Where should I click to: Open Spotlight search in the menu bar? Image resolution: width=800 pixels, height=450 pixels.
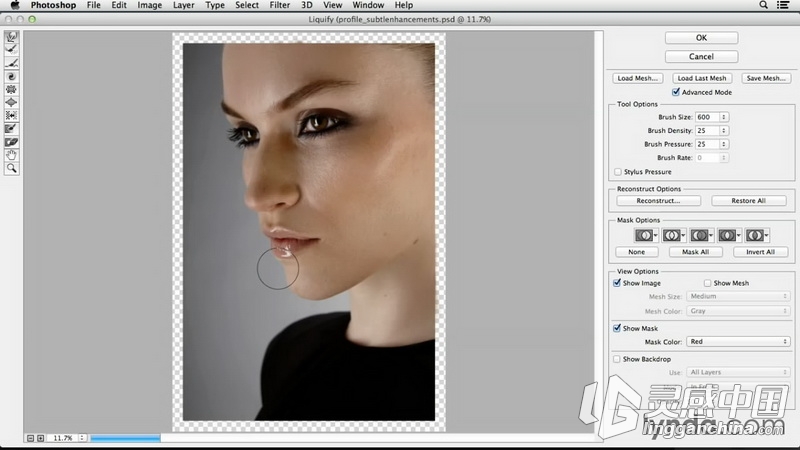coord(763,5)
